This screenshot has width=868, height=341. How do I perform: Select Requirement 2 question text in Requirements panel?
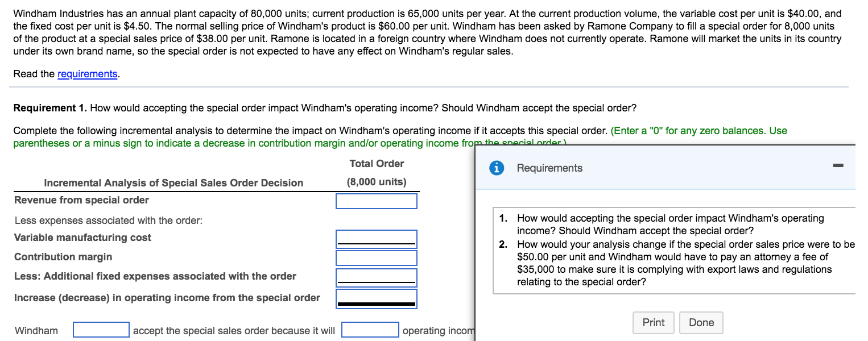tap(671, 263)
